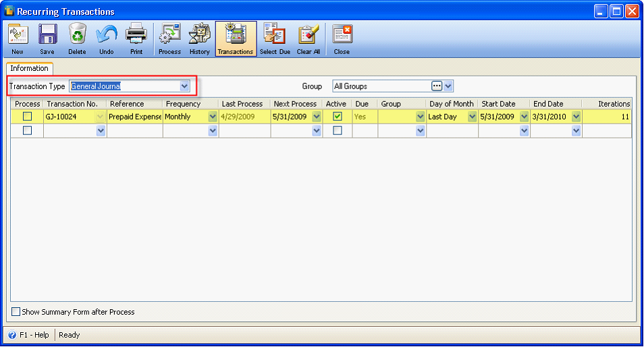Open Day of Month dropdown Last Day
The height and width of the screenshot is (347, 644).
(472, 117)
